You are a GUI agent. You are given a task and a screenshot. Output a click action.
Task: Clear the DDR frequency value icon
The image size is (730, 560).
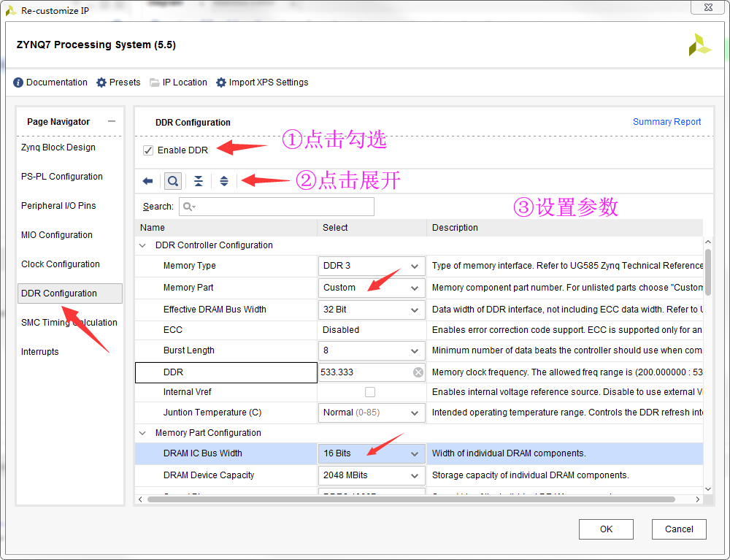point(418,372)
